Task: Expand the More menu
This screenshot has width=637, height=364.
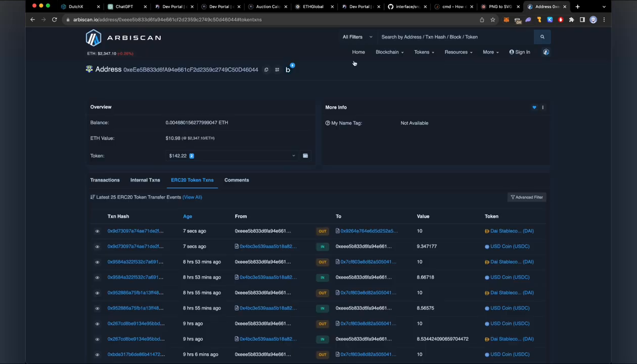Action: [490, 52]
